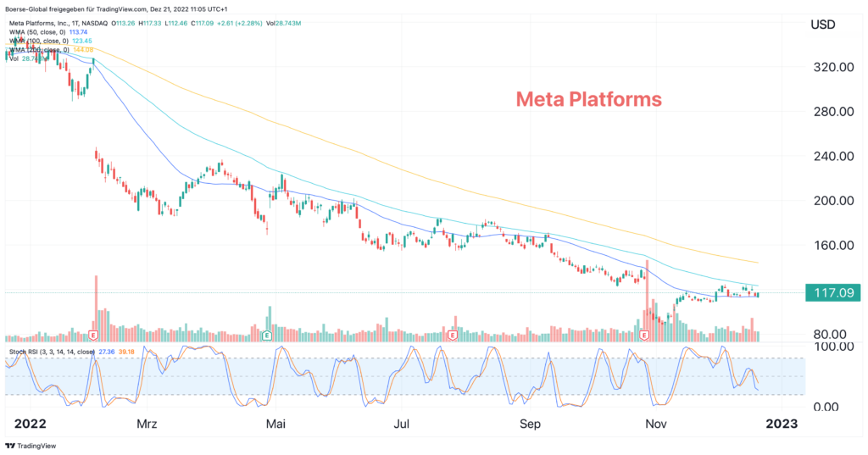
Task: Click the USD currency label on the price axis
Action: pyautogui.click(x=822, y=25)
